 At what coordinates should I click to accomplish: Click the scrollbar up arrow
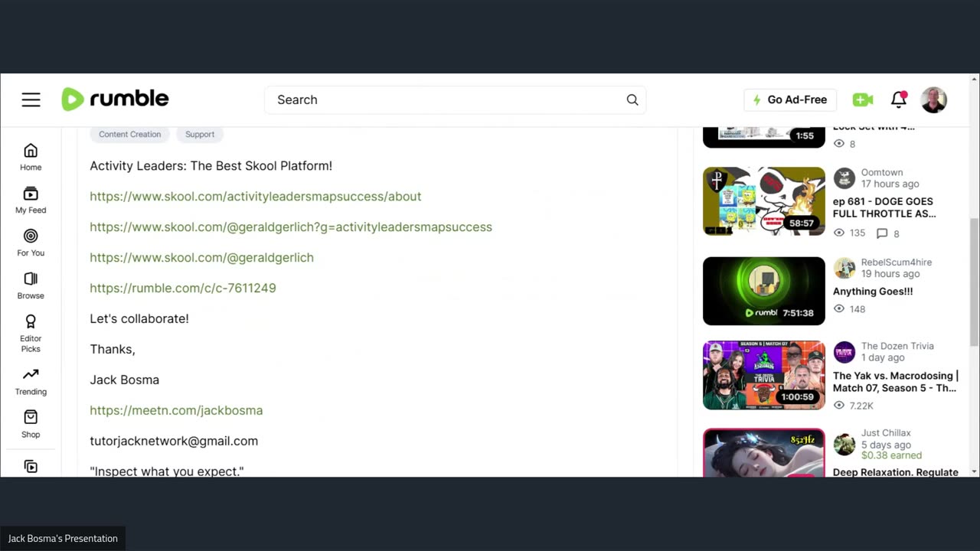975,79
